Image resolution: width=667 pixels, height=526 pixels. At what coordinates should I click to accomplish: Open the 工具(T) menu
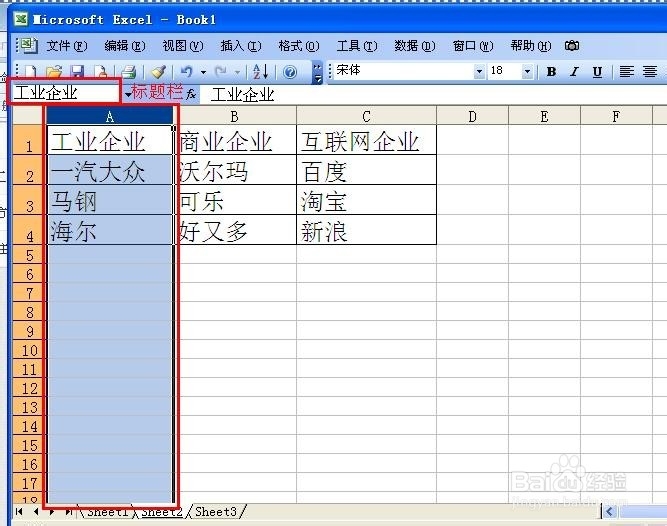point(357,45)
